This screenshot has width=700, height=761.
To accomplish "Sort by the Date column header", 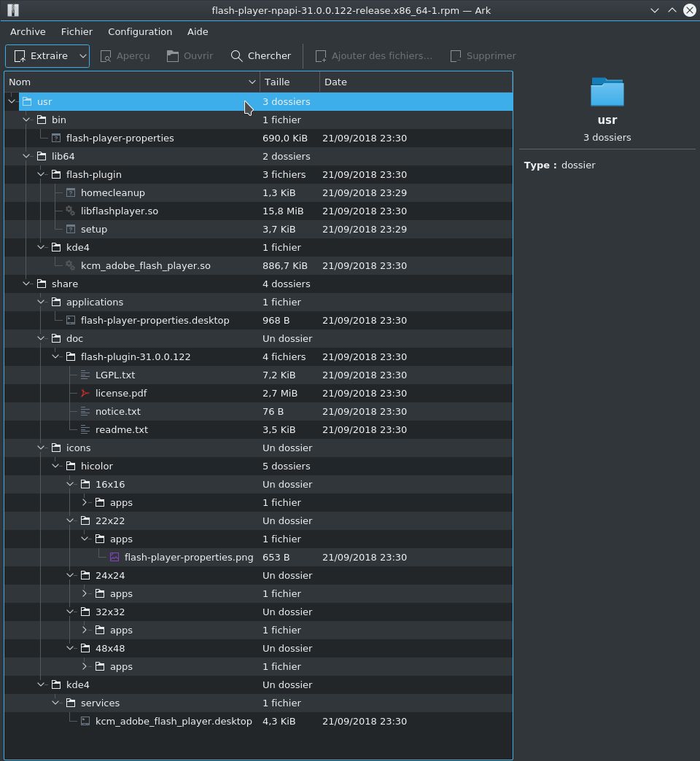I will (416, 82).
